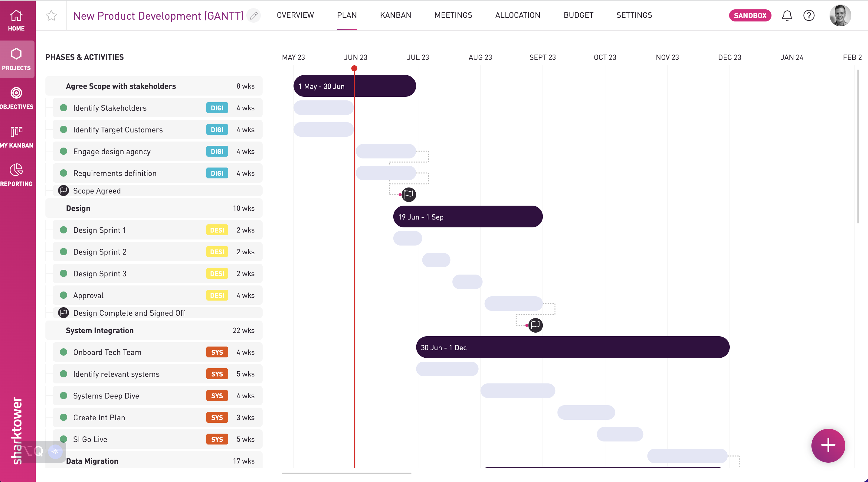The image size is (868, 482).
Task: Toggle green status dot for Identify Stakeholders
Action: (x=63, y=108)
